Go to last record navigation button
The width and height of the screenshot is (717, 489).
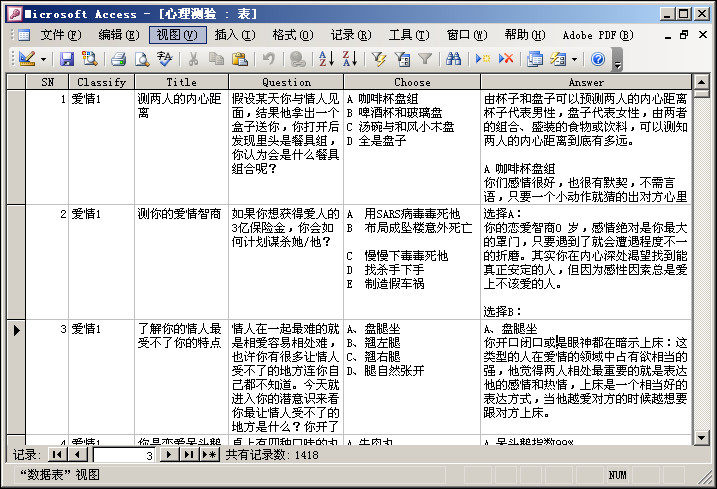coord(188,455)
